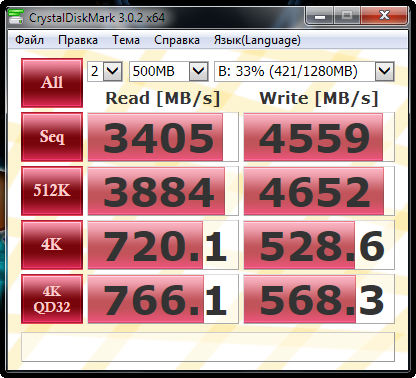Viewport: 416px width, 378px height.
Task: Click the 4K write value 528.6
Action: coord(319,245)
